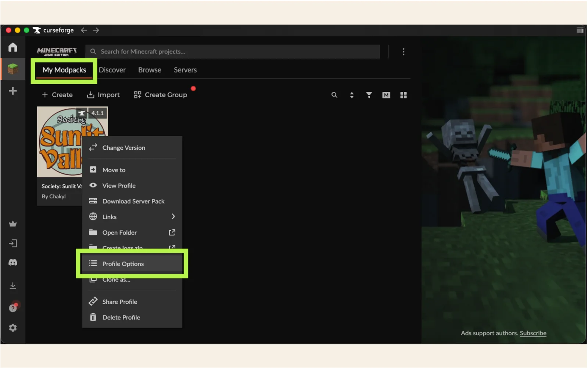Open the settings gear icon

point(13,328)
